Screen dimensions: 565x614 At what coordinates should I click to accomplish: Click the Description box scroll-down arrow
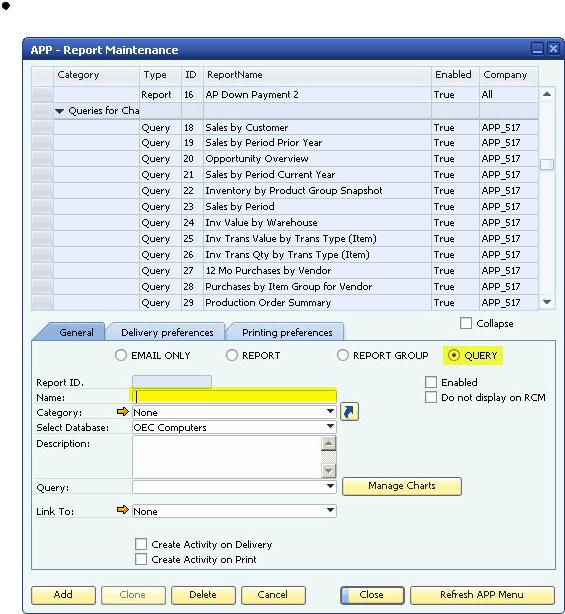pos(328,470)
